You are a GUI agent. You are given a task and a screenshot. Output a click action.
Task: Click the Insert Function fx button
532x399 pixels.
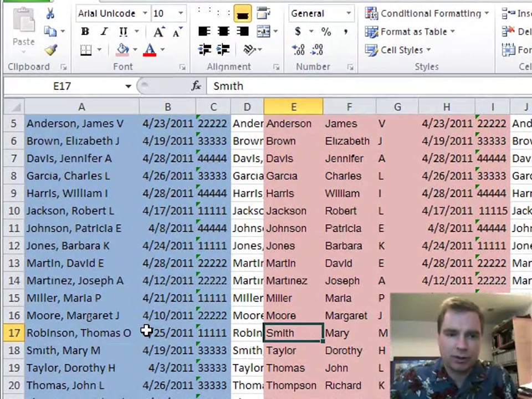[196, 86]
